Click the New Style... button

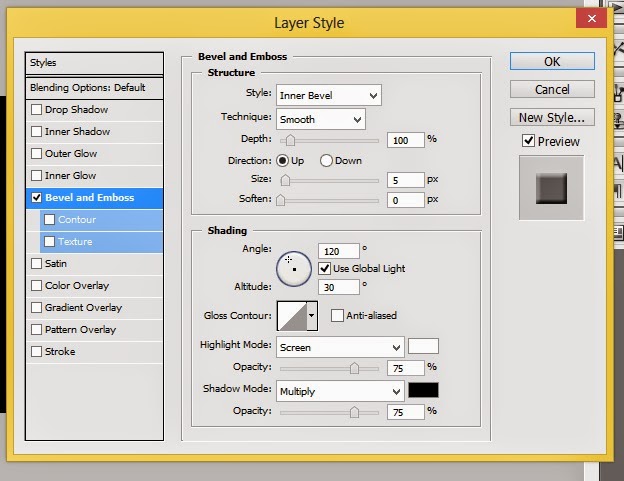552,117
